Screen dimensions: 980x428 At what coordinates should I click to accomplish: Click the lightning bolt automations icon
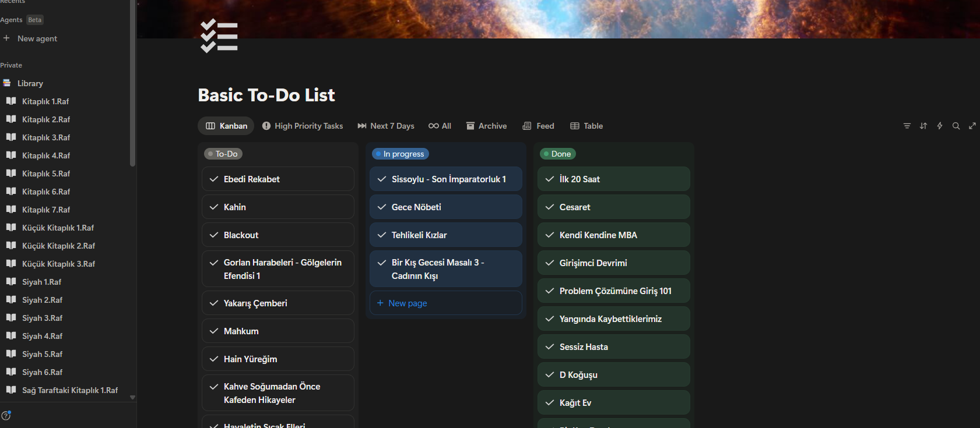click(939, 126)
